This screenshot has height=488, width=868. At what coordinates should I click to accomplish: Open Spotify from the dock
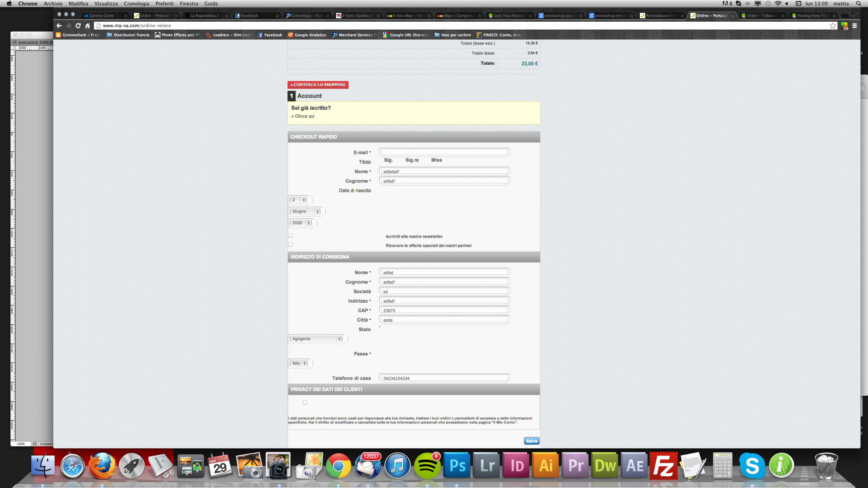click(427, 466)
